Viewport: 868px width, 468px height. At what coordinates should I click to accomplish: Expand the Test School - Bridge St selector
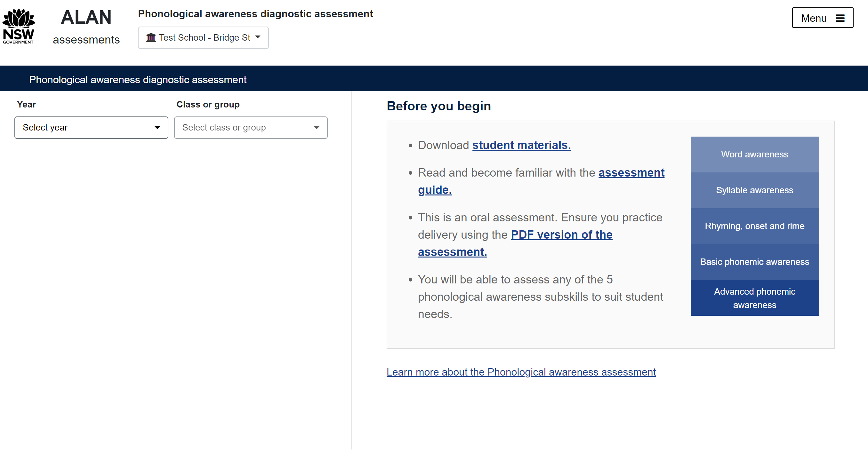coord(203,38)
